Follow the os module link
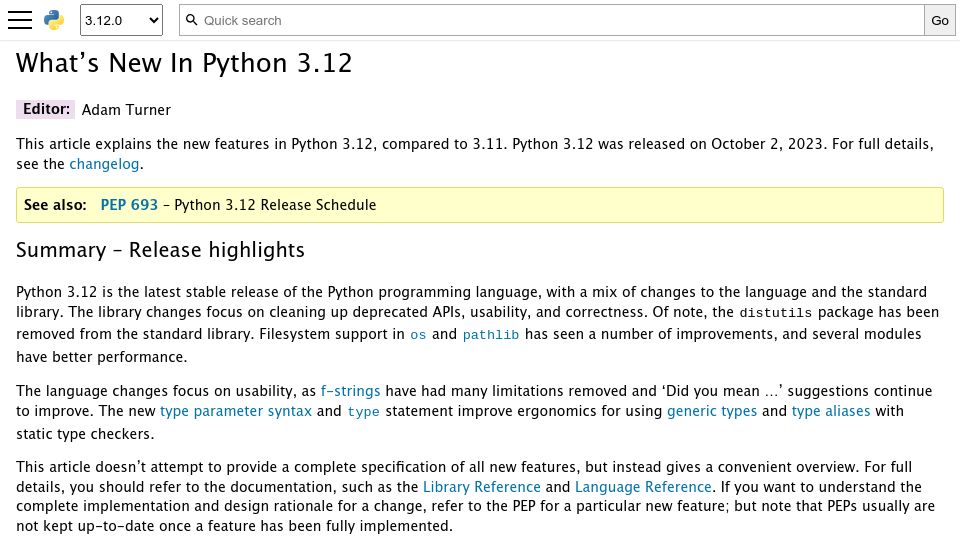 click(x=418, y=334)
